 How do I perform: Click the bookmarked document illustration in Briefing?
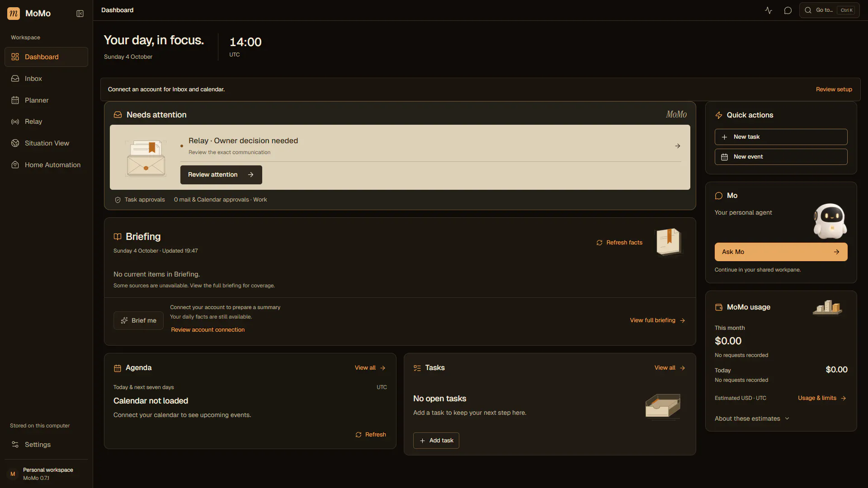[669, 242]
